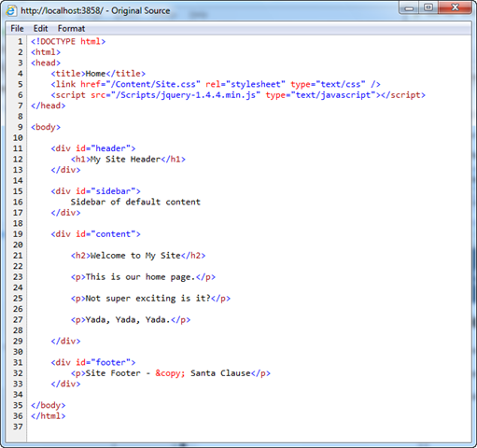Click the Not super exciting paragraph
The image size is (477, 448).
150,299
